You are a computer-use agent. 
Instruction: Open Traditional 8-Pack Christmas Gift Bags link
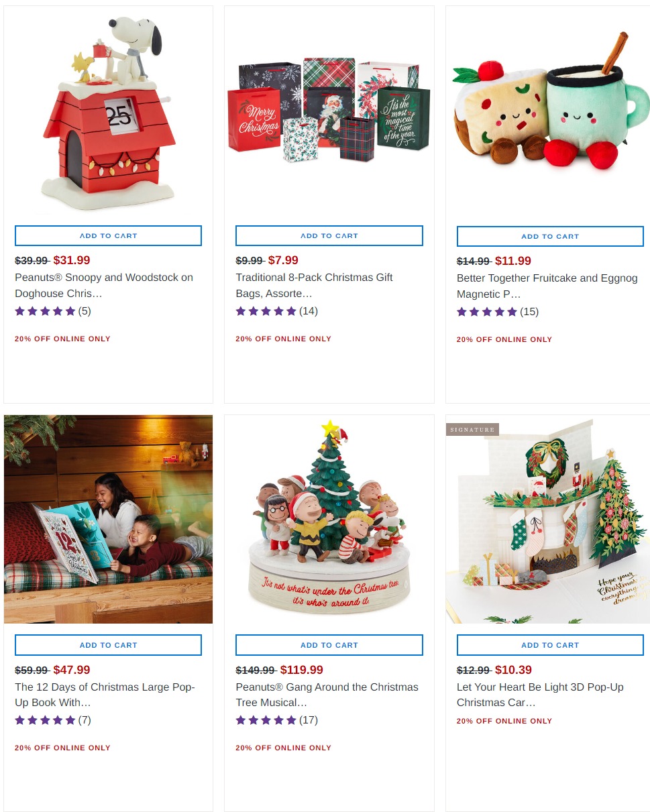tap(314, 285)
